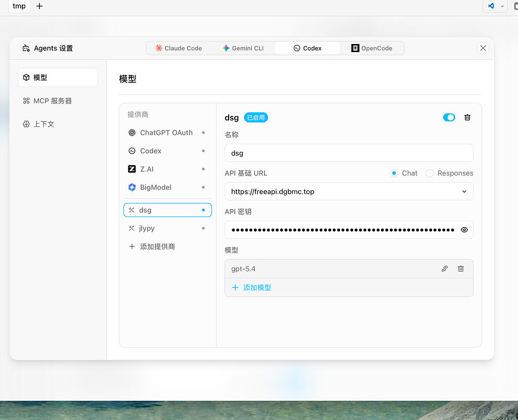Open 上下文 settings section
The width and height of the screenshot is (518, 420).
click(58, 124)
